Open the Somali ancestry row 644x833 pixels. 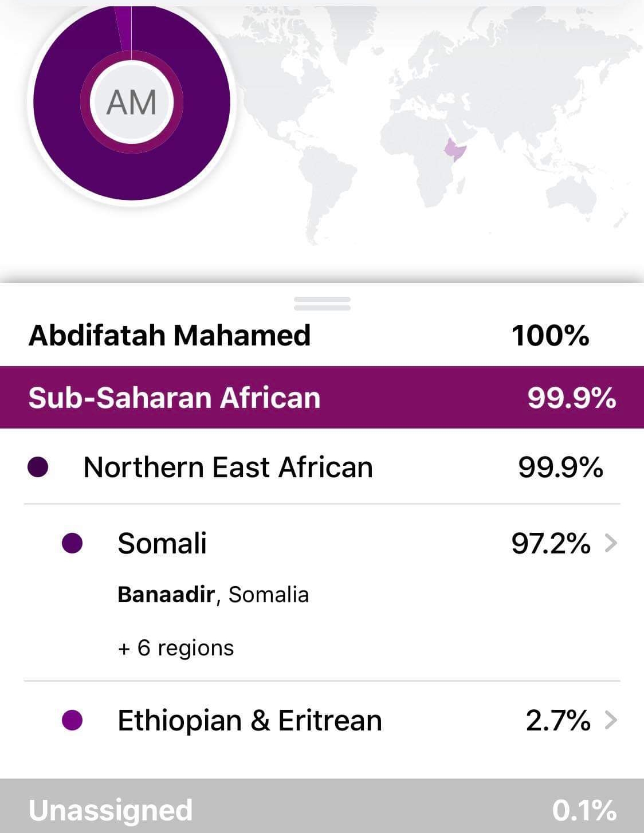[x=322, y=593]
